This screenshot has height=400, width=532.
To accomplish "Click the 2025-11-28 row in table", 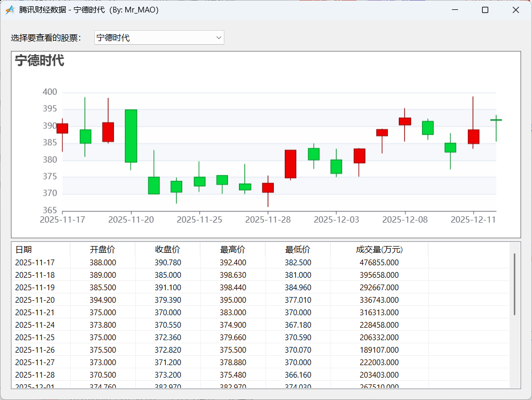I will tap(208, 375).
